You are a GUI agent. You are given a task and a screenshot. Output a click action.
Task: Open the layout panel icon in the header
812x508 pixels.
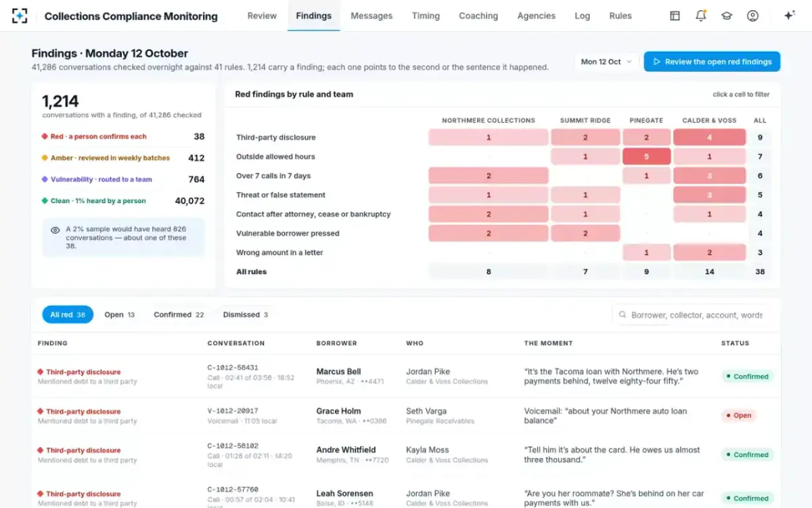pos(675,16)
